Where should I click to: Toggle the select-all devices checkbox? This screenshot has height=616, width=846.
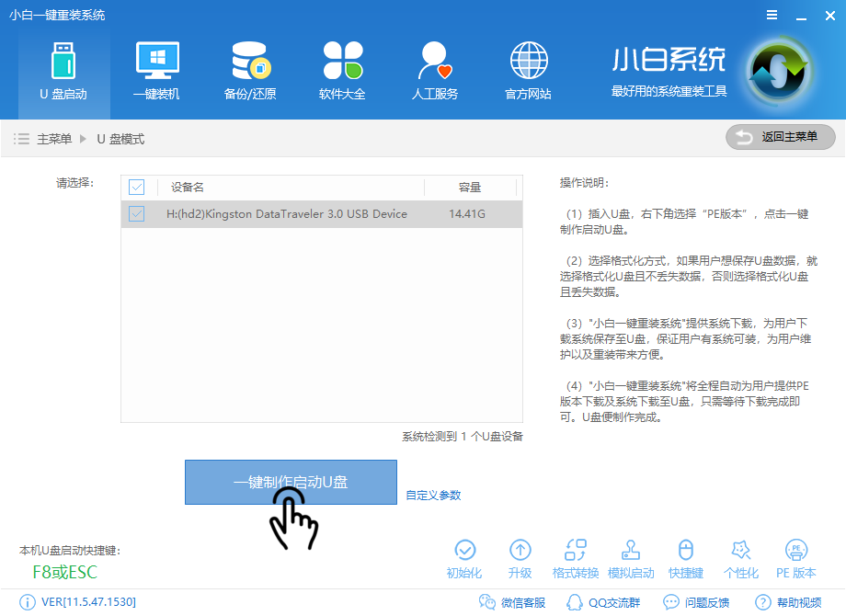pyautogui.click(x=137, y=187)
